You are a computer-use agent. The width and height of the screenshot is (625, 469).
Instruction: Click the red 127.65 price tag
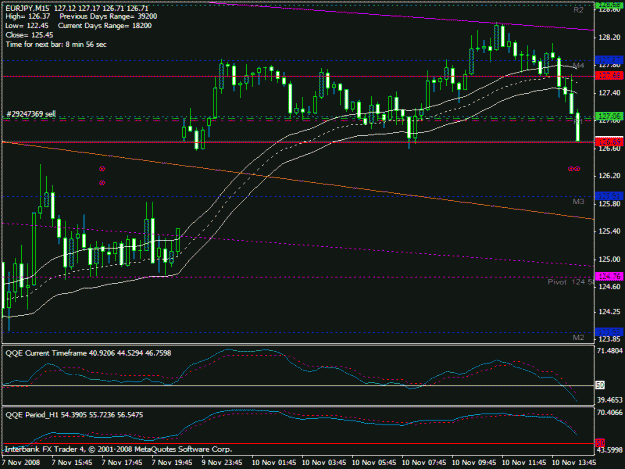pos(609,76)
